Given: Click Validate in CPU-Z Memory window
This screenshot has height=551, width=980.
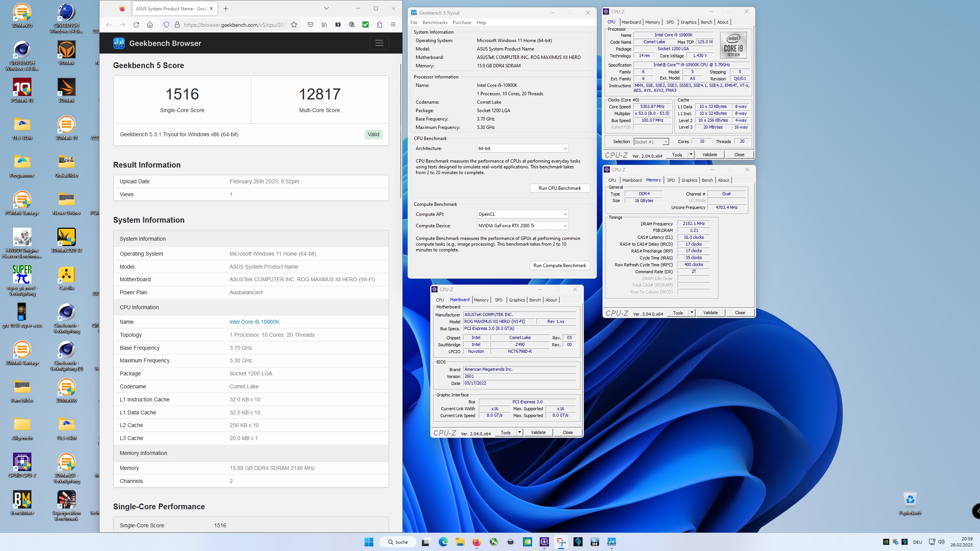Looking at the screenshot, I should tap(710, 313).
